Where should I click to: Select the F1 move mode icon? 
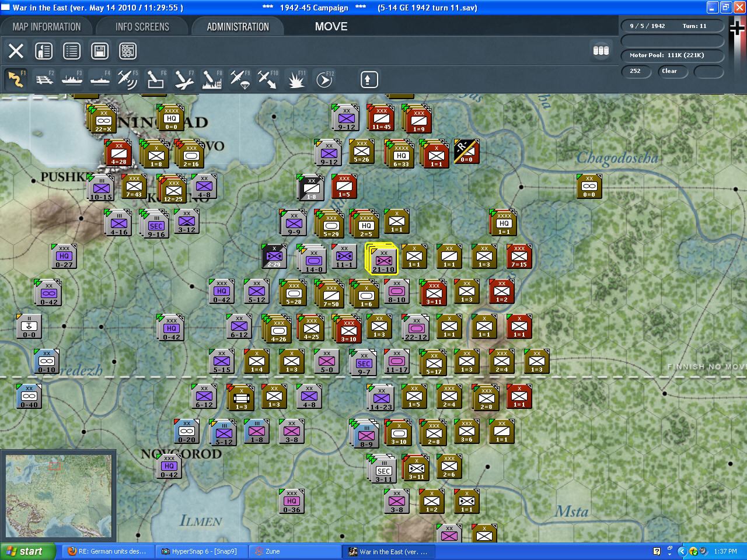point(16,79)
